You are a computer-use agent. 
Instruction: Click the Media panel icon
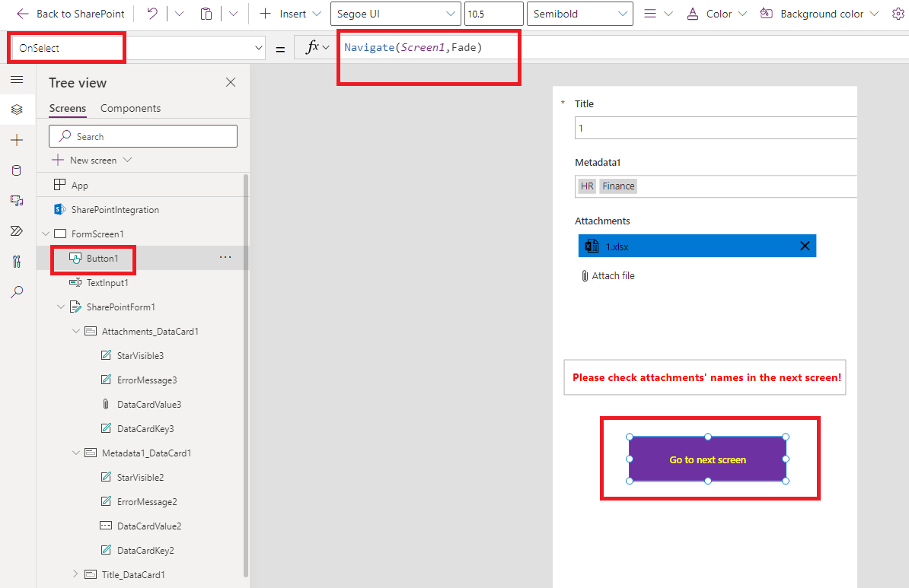click(x=17, y=200)
